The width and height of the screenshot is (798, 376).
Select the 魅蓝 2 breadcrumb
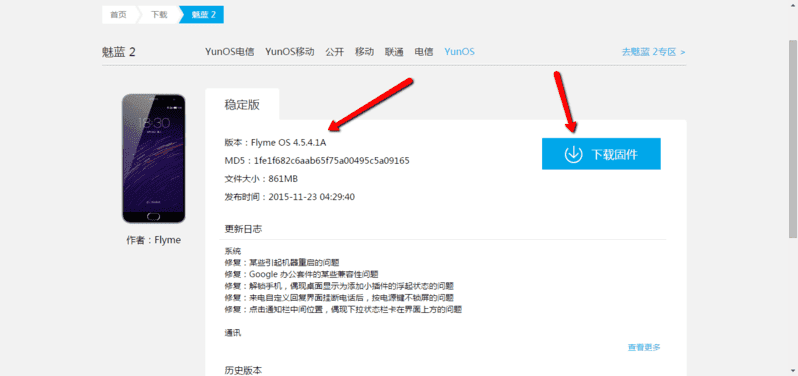coord(203,15)
